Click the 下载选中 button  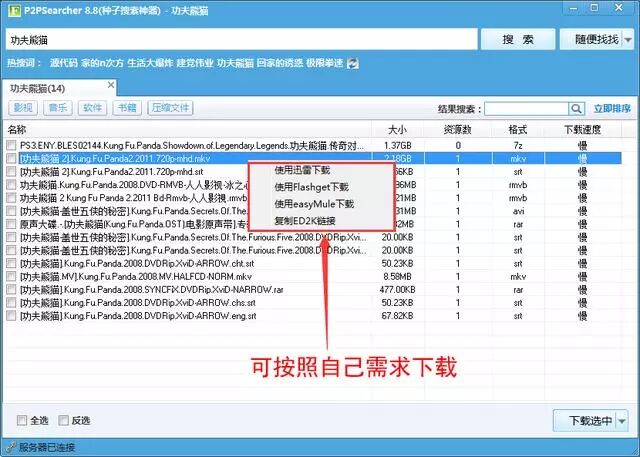point(585,421)
